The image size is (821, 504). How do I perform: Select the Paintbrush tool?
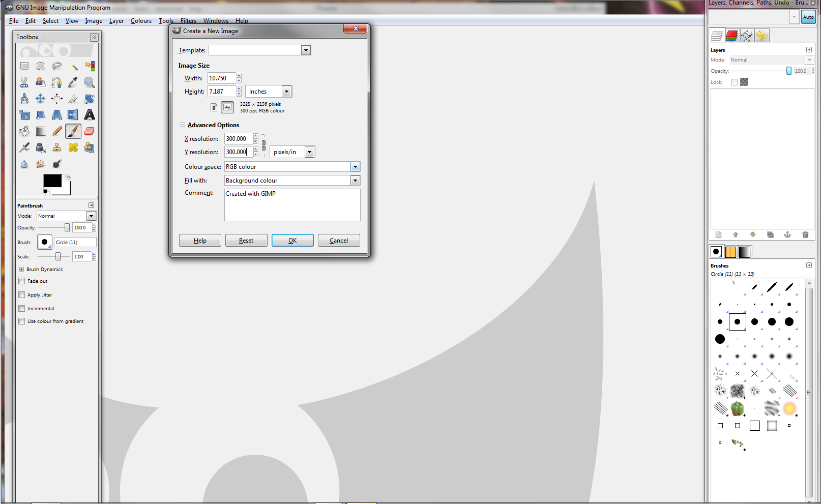tap(73, 131)
